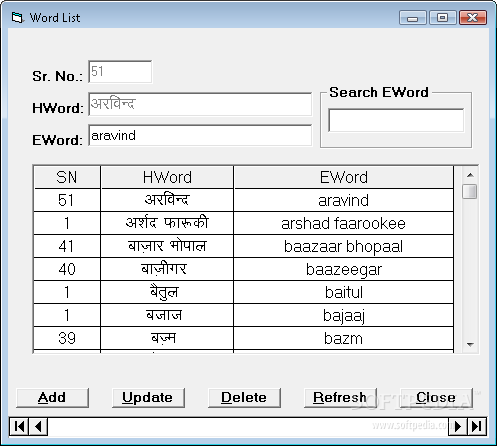497x446 pixels.
Task: Go to the next record arrow
Action: (x=458, y=426)
